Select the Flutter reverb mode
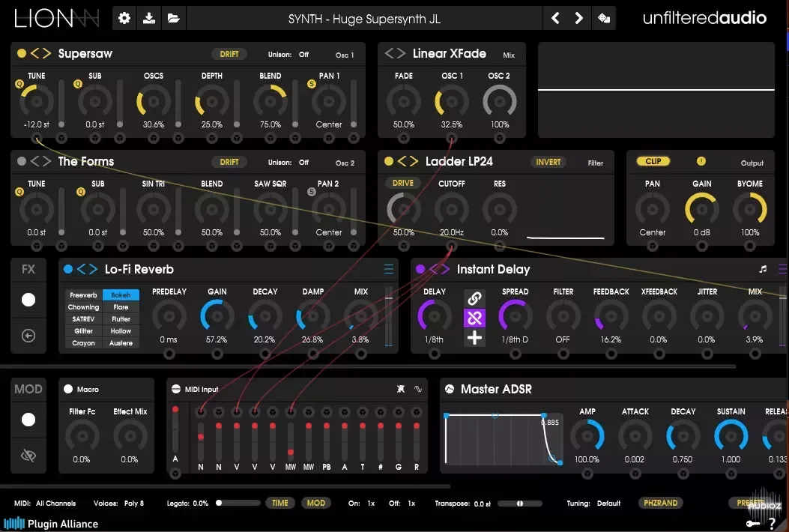 click(x=121, y=319)
